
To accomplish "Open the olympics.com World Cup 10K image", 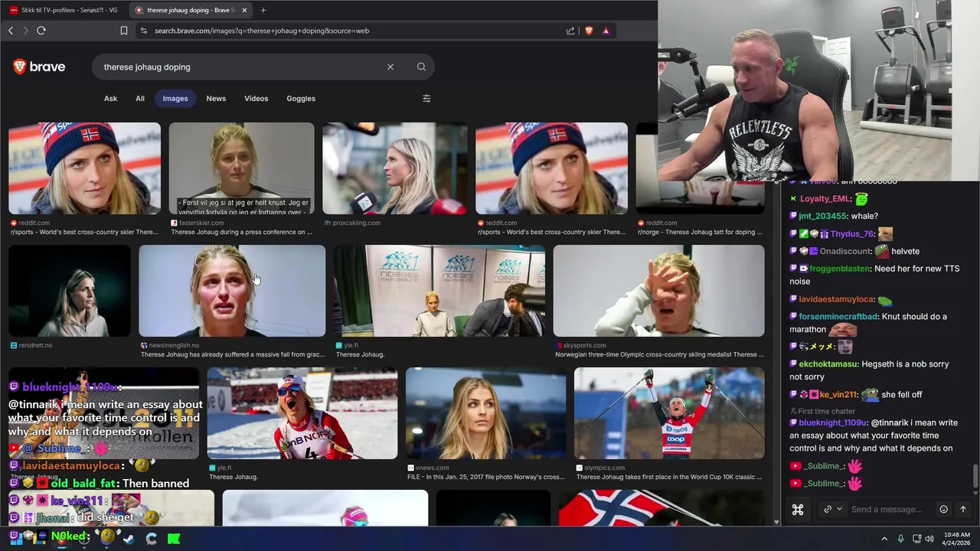I will 669,413.
